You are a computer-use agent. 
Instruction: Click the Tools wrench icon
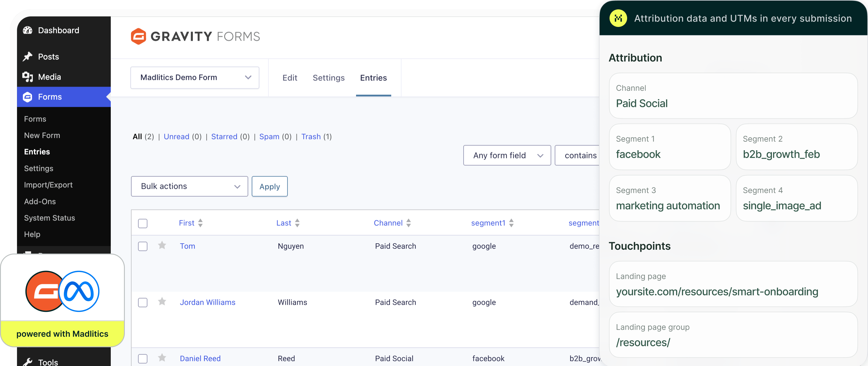pyautogui.click(x=28, y=362)
